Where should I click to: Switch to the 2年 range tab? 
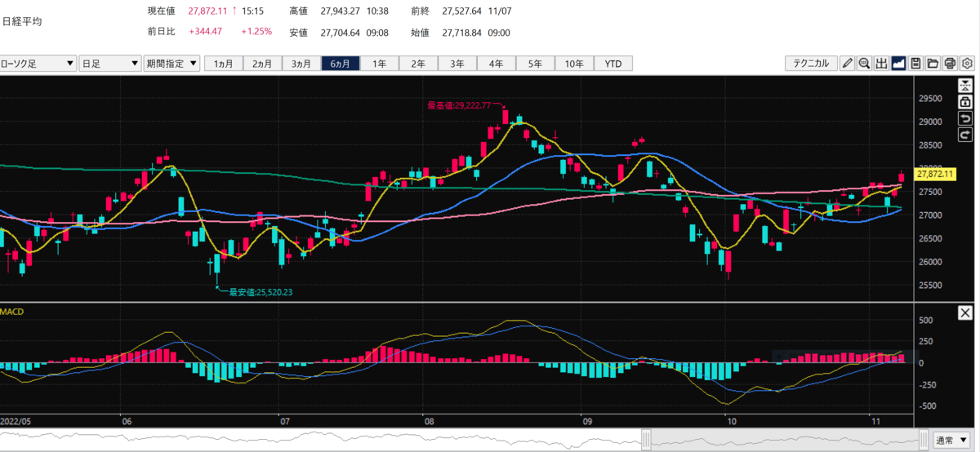point(418,64)
